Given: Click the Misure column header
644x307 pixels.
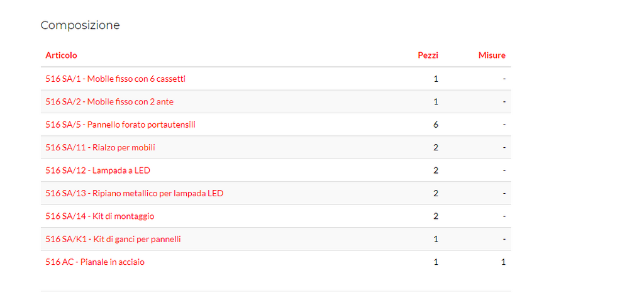Looking at the screenshot, I should (492, 55).
